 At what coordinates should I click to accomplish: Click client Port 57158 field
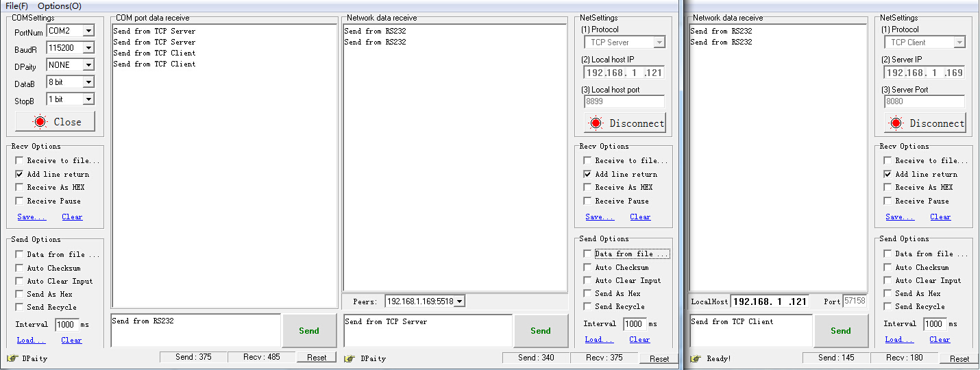pos(855,301)
